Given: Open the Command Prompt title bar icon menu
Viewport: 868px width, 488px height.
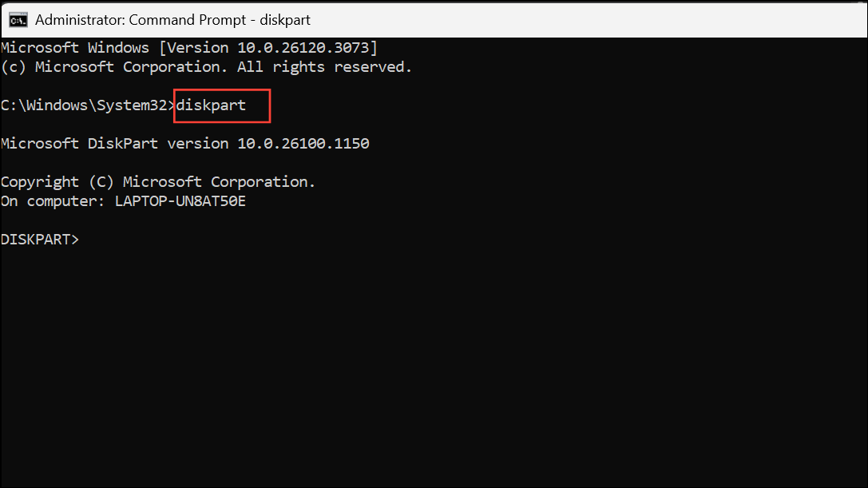Looking at the screenshot, I should pos(18,20).
